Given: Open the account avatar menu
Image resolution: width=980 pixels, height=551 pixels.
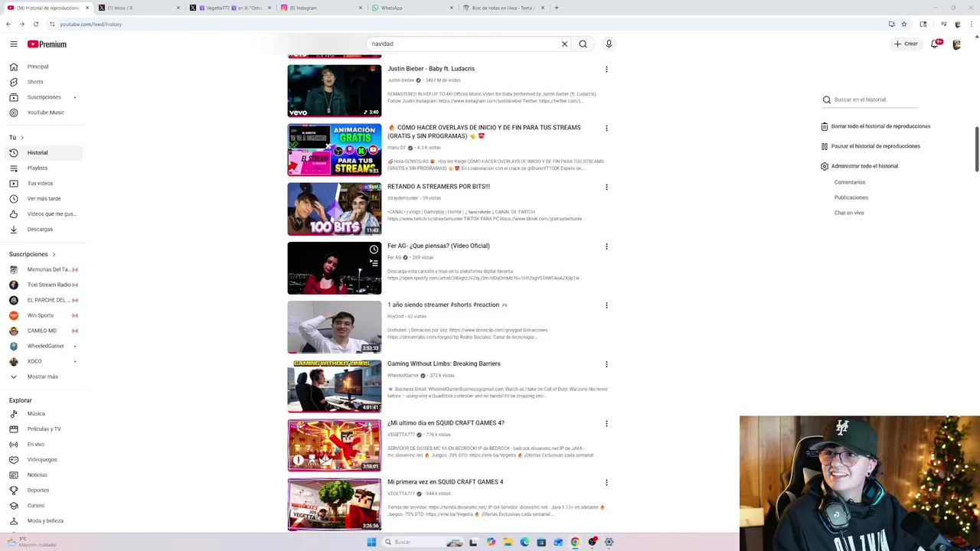Looking at the screenshot, I should (956, 44).
